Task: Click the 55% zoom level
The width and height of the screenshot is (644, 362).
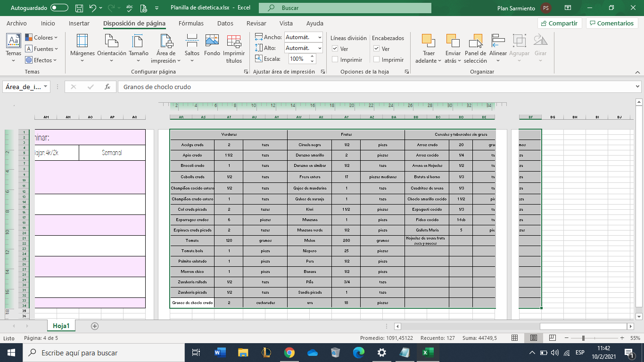Action: click(x=635, y=338)
